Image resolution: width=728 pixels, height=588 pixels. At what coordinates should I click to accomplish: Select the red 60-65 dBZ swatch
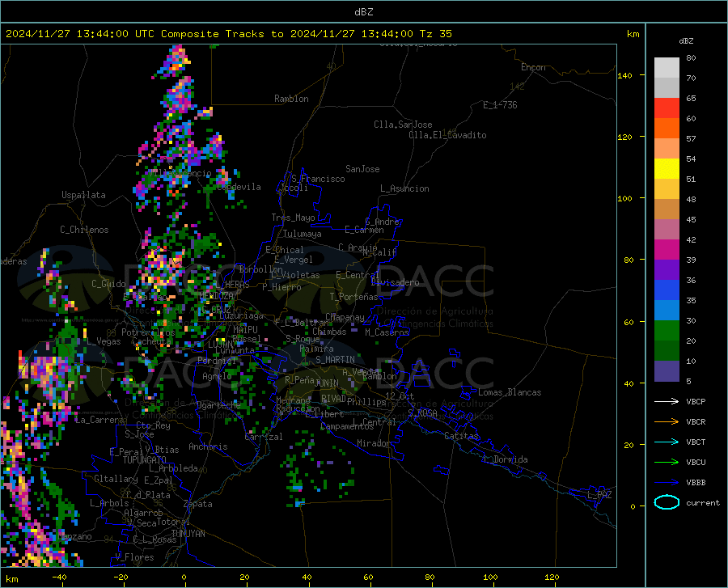[667, 108]
